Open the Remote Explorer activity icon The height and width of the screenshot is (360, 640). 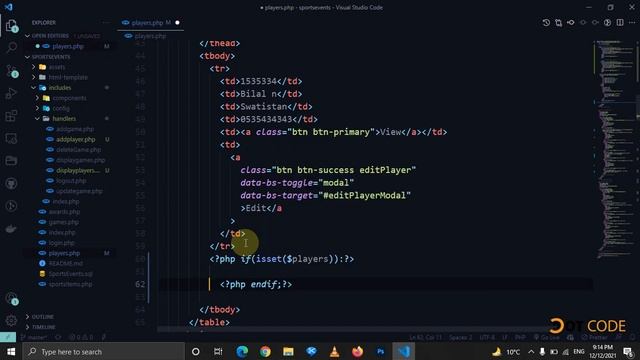tap(11, 138)
